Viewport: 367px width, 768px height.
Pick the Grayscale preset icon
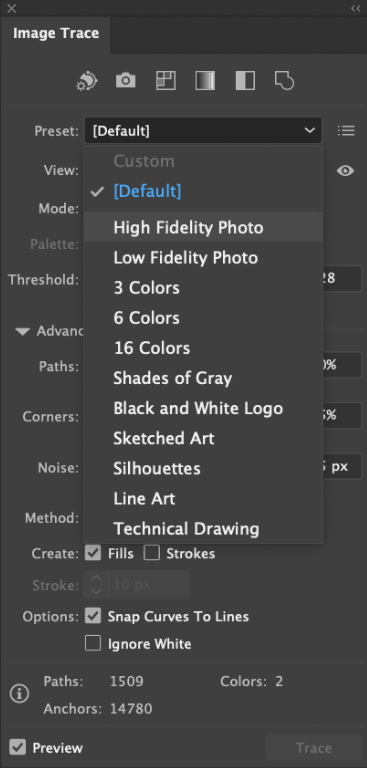click(x=205, y=81)
